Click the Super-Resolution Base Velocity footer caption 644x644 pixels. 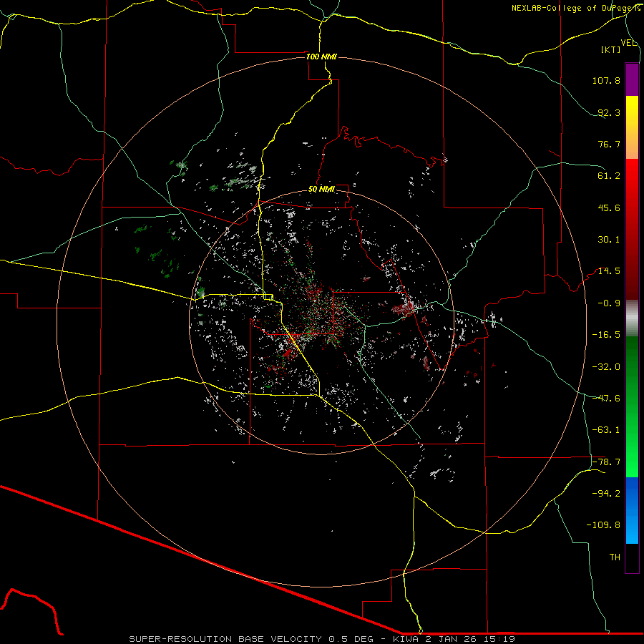click(x=322, y=638)
